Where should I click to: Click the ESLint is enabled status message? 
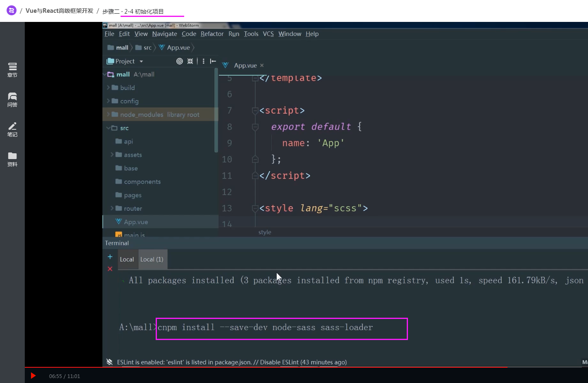pyautogui.click(x=232, y=362)
